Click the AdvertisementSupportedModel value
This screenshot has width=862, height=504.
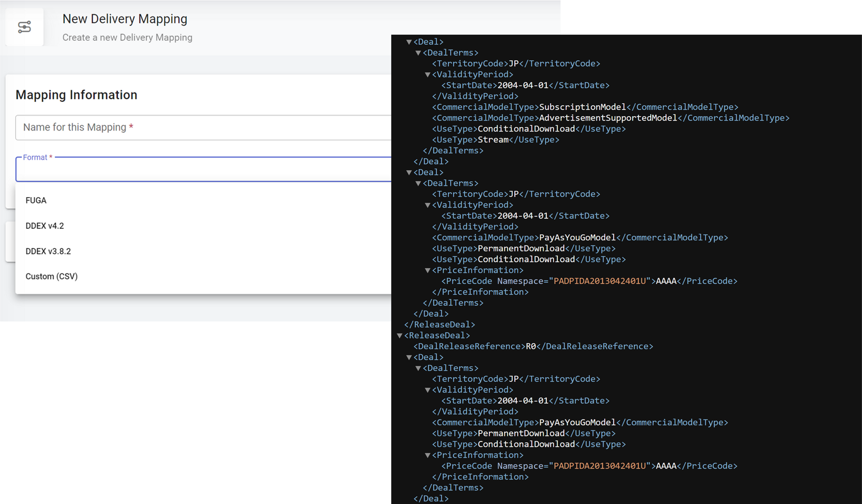click(x=608, y=118)
